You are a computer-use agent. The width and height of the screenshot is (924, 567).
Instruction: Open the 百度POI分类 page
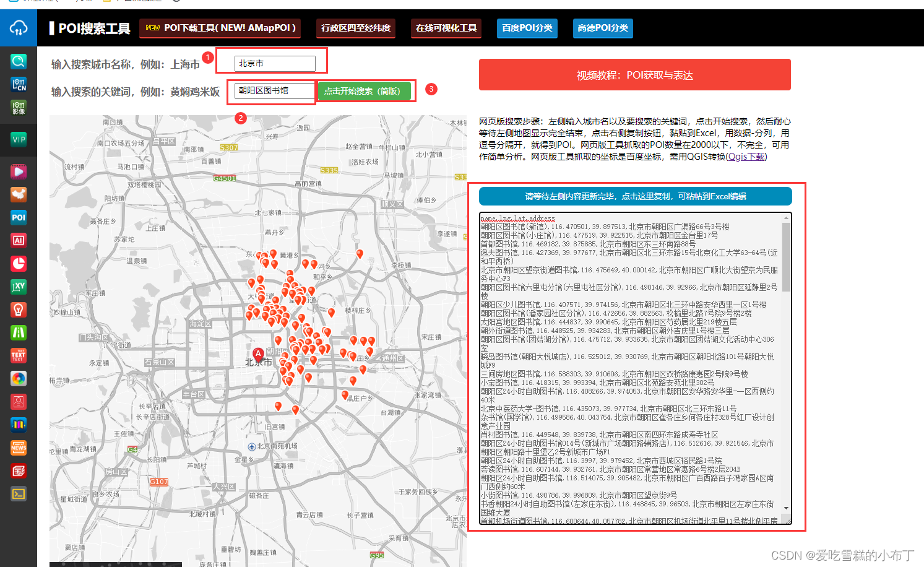point(527,28)
